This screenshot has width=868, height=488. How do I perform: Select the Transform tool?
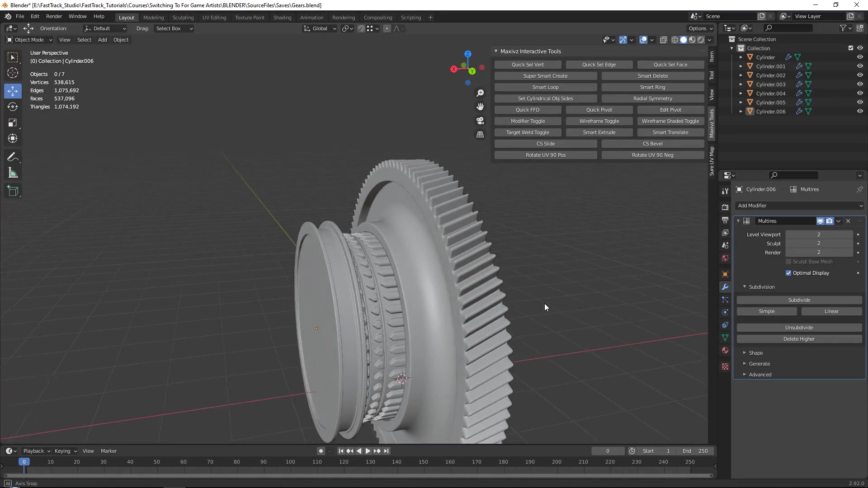(13, 138)
